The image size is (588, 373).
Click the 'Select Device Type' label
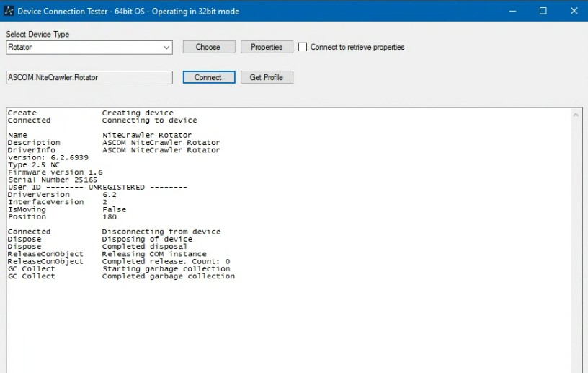[37, 34]
